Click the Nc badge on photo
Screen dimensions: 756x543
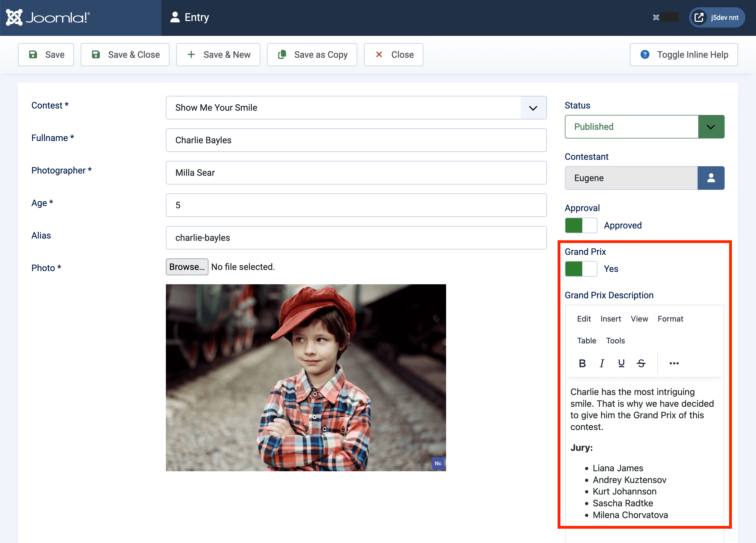pos(438,463)
